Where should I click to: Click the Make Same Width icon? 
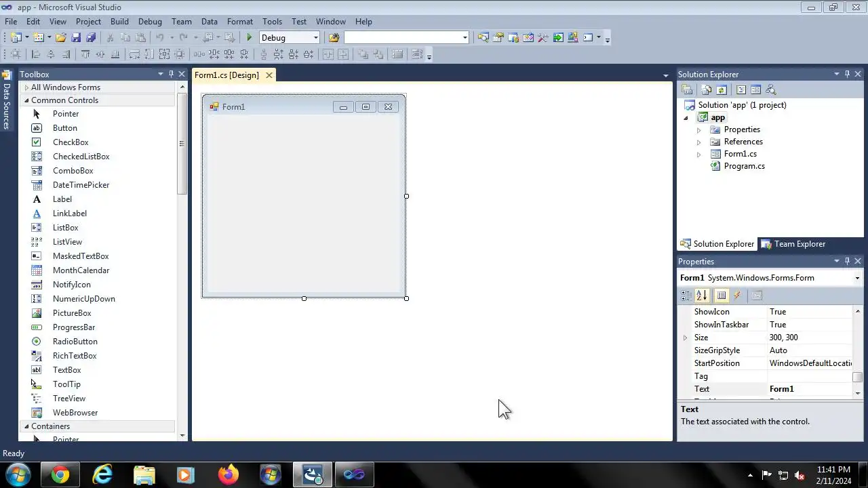click(134, 54)
